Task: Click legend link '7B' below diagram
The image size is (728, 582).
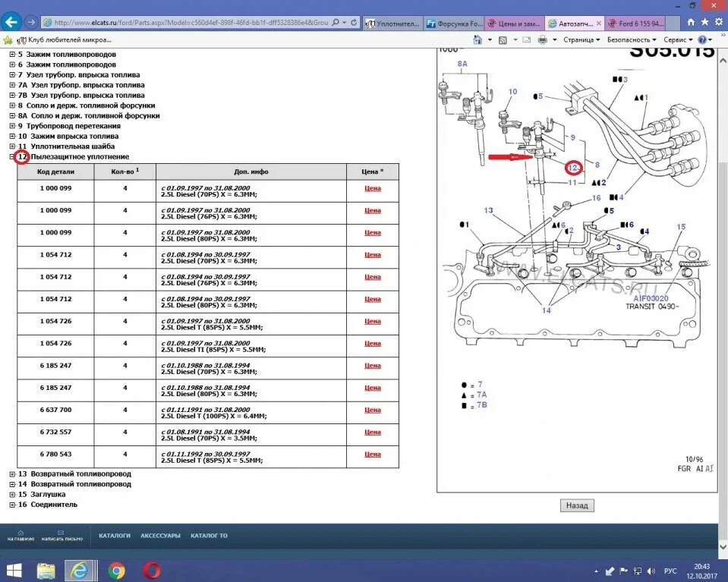Action: pyautogui.click(x=481, y=405)
